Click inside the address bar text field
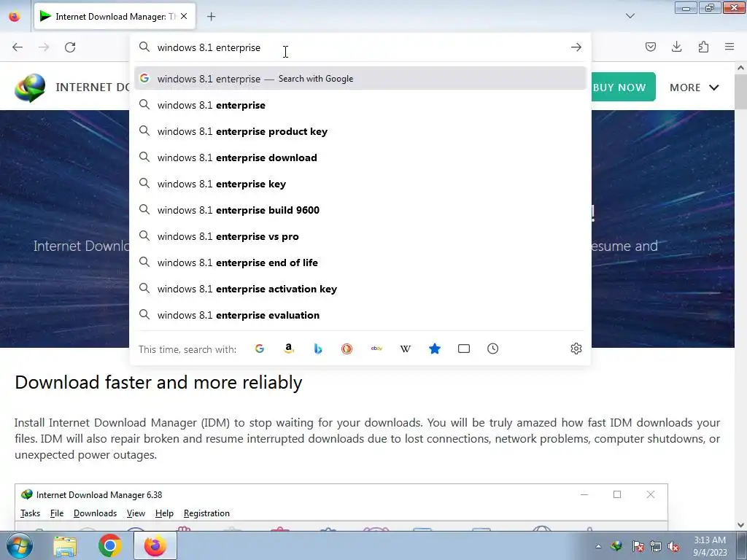Viewport: 747px width, 560px height. [360, 47]
